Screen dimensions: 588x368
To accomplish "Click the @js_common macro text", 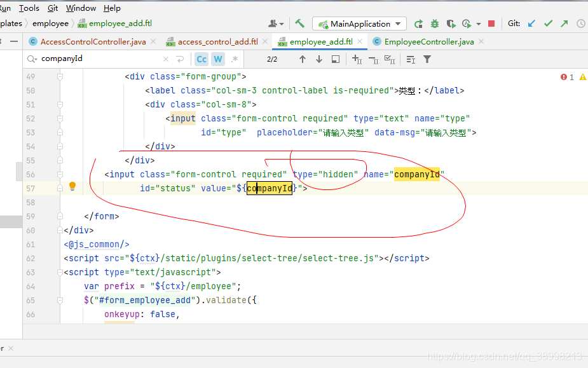I will (x=97, y=245).
